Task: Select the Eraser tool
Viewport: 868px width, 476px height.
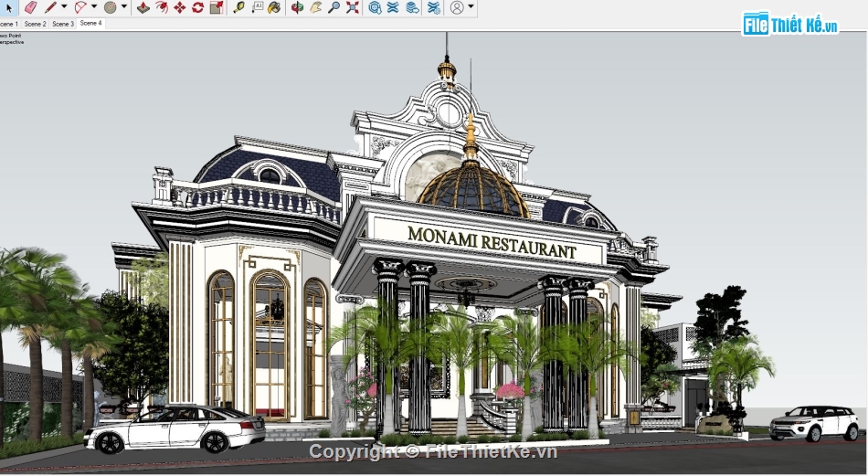Action: (x=31, y=7)
